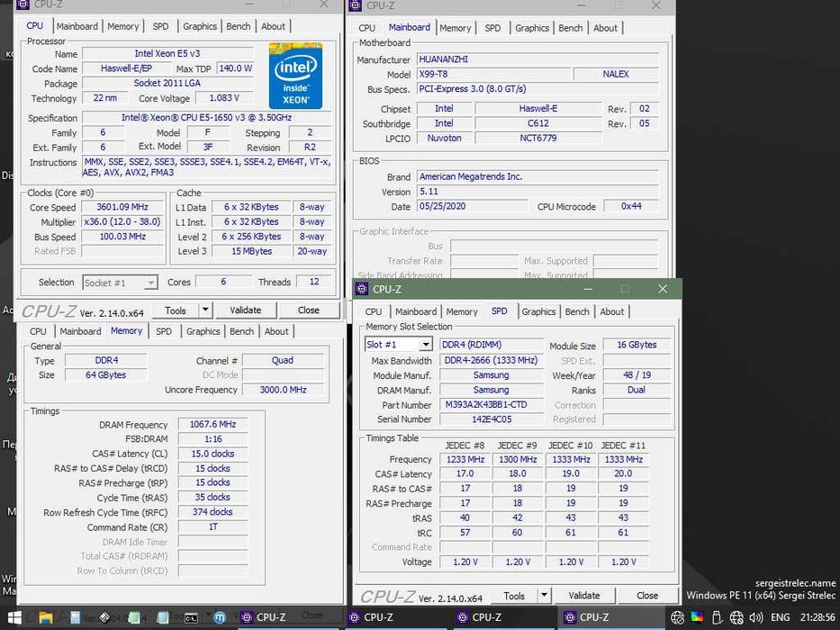Click the Tools button in the SPD window
Screen dimensions: 840x630
[514, 595]
